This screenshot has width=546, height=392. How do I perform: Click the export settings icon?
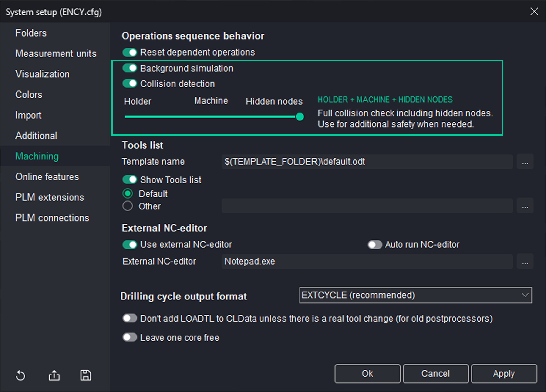[x=54, y=375]
